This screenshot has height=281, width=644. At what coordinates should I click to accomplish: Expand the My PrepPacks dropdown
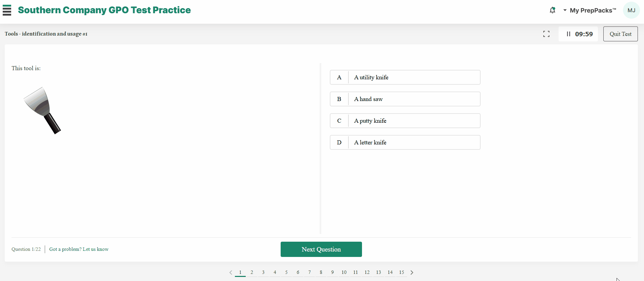[x=589, y=10]
